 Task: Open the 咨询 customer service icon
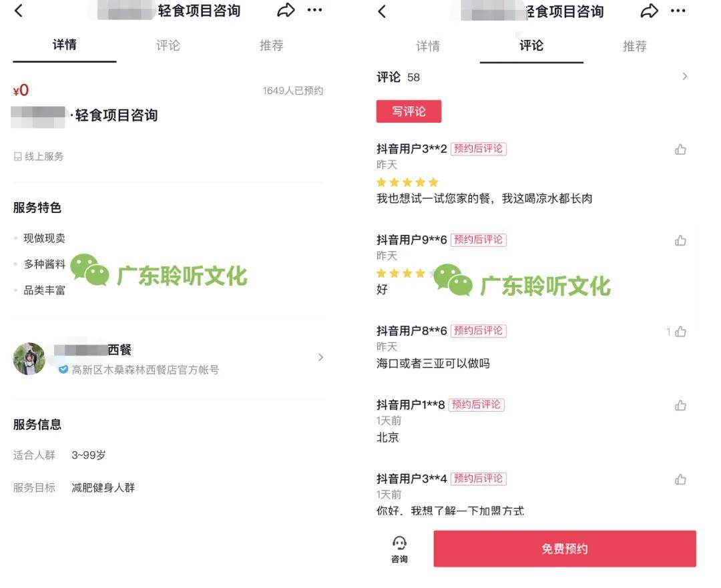(399, 549)
